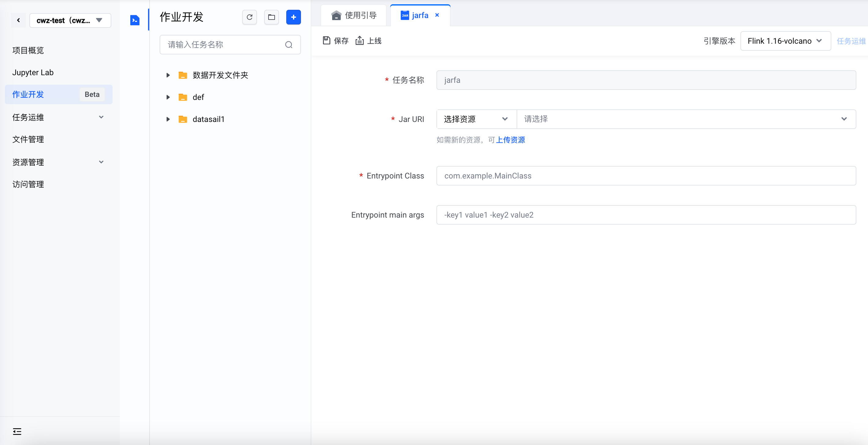This screenshot has width=868, height=445.
Task: Select the job development terminal icon
Action: pos(135,20)
